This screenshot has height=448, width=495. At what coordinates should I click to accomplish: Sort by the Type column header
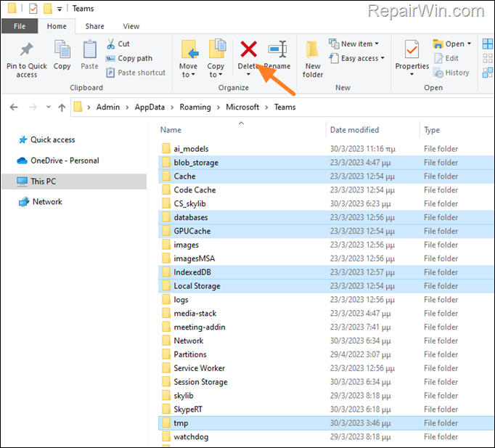457,130
